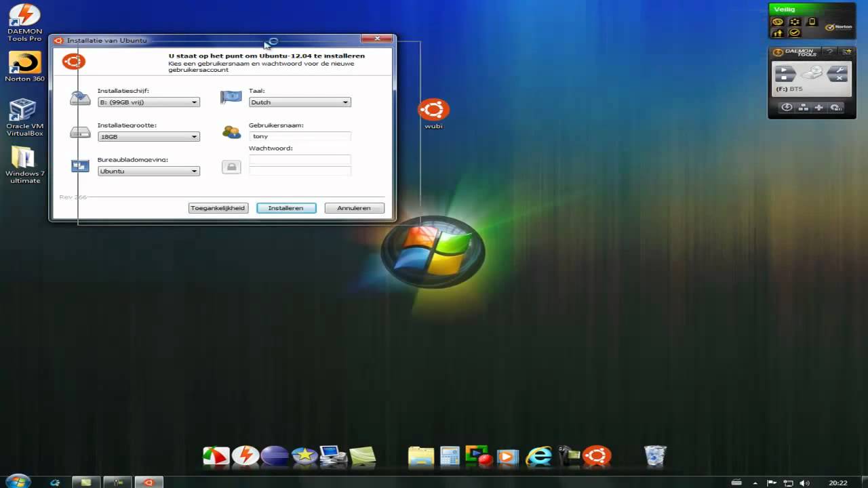Click the Toegankelijkheid button

[218, 208]
